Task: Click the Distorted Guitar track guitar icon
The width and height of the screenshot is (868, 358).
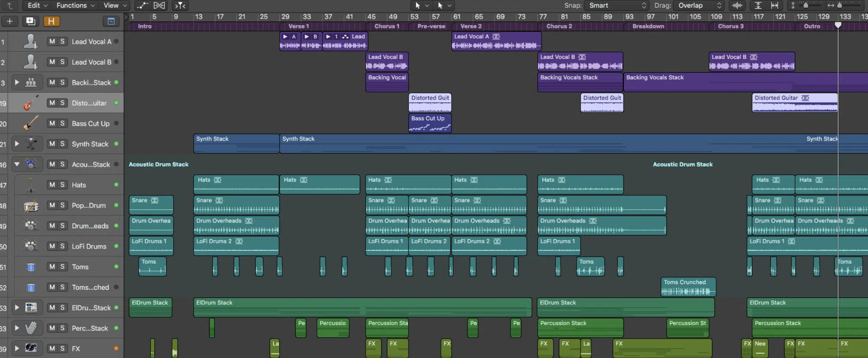Action: tap(31, 103)
